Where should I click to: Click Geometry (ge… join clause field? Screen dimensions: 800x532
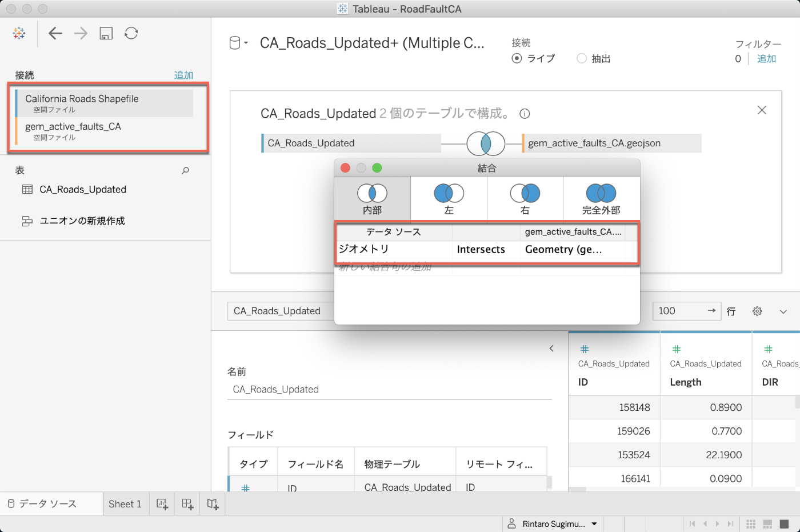click(x=573, y=249)
